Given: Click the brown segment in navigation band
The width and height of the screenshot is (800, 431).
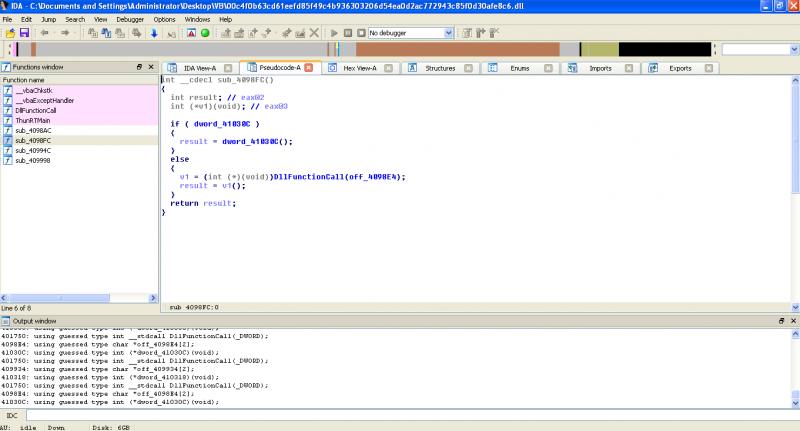Looking at the screenshot, I should (458, 49).
